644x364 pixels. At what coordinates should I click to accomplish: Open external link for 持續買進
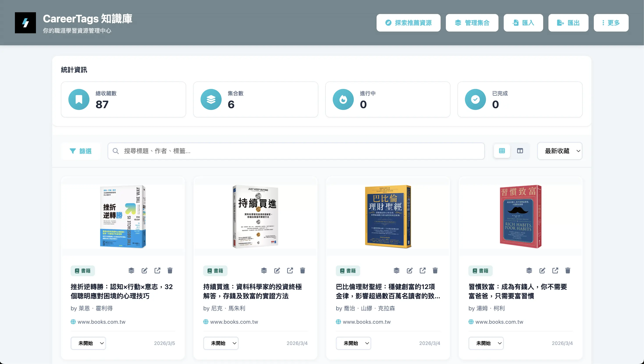(x=290, y=270)
